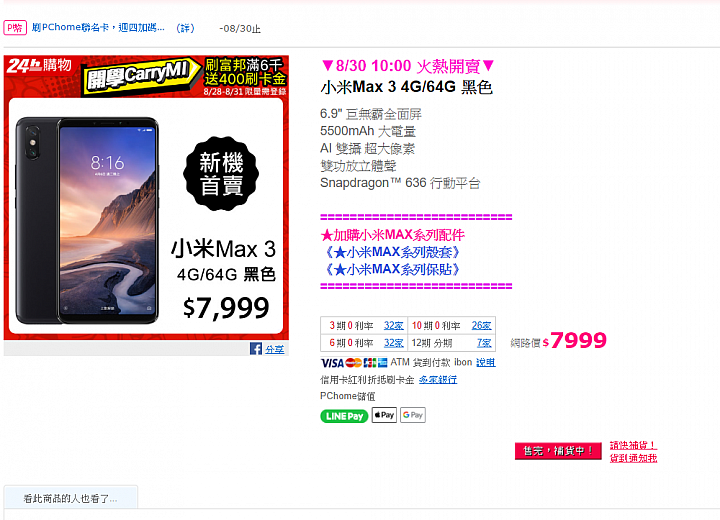Click the LINE Pay icon

coord(344,416)
